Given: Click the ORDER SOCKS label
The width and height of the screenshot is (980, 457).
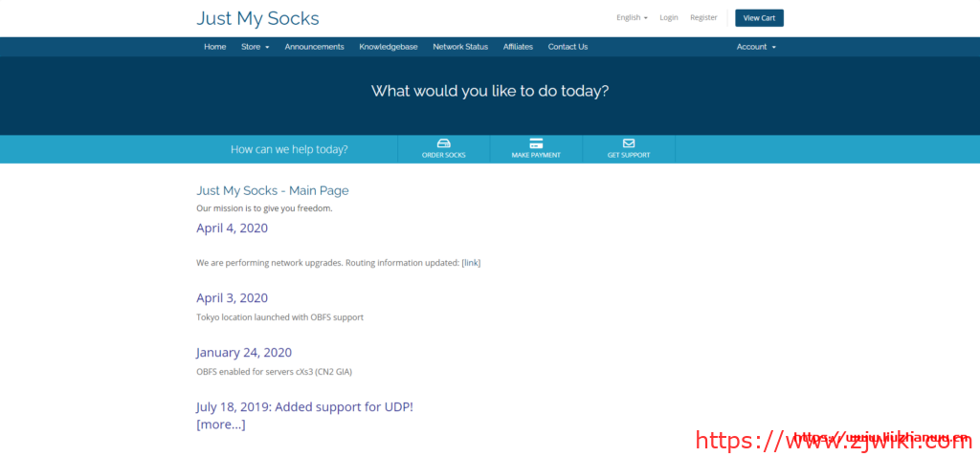Looking at the screenshot, I should point(443,155).
